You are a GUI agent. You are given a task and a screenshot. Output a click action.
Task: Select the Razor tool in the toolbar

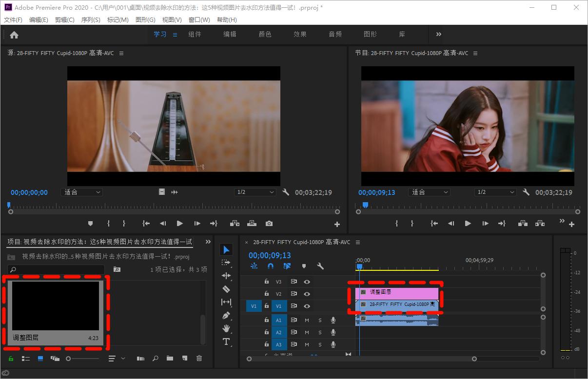(x=226, y=289)
